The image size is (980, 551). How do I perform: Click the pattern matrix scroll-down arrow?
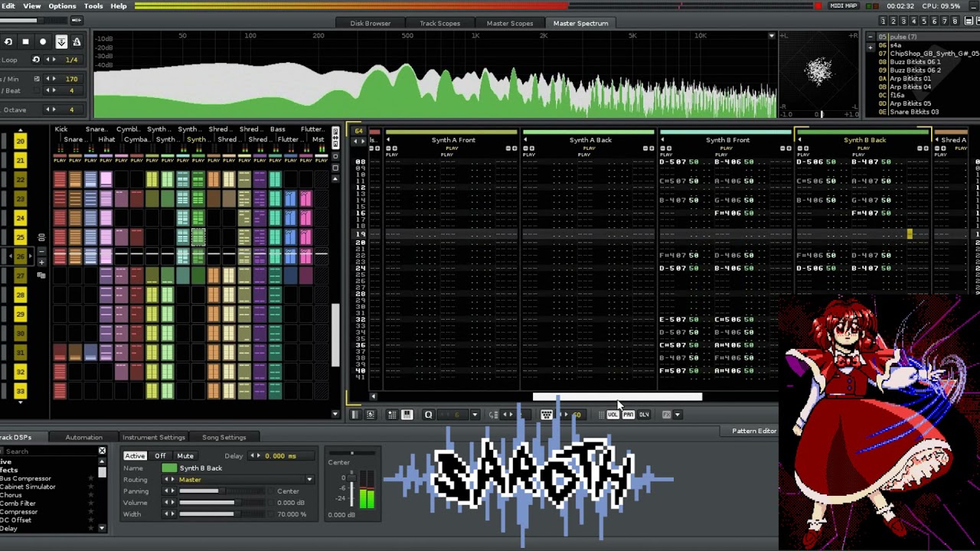click(x=335, y=414)
